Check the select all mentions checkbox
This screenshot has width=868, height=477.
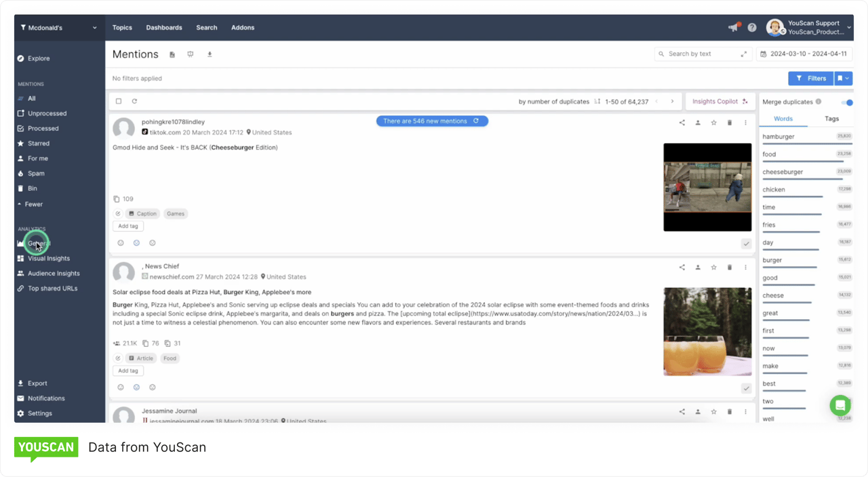119,101
